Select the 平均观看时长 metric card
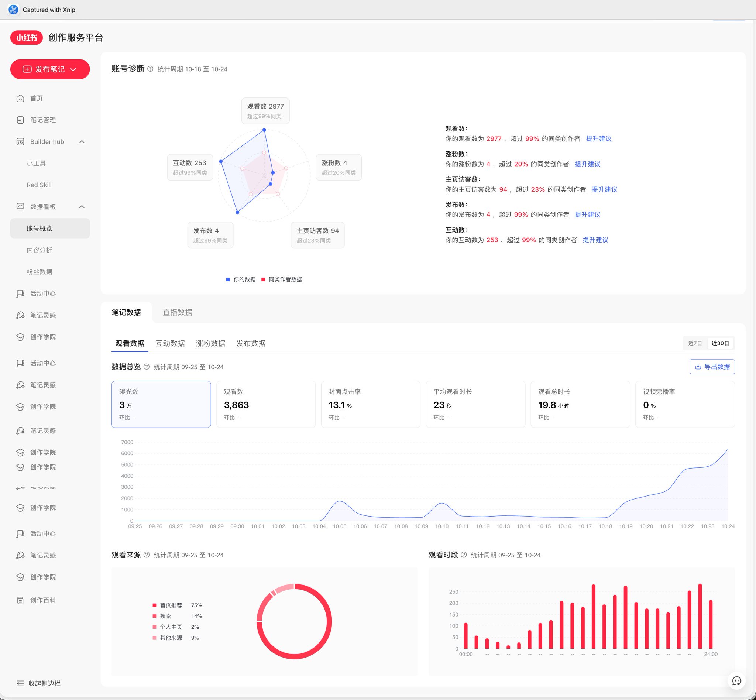756x700 pixels. (x=475, y=404)
